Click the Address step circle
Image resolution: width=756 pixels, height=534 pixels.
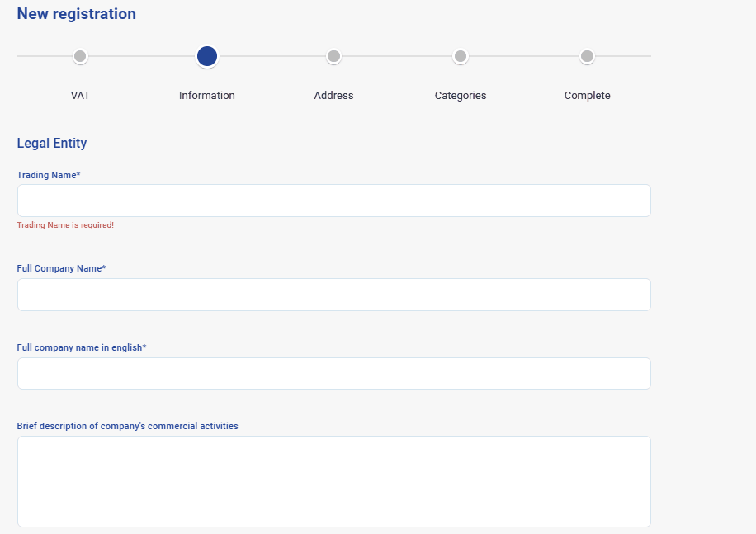(333, 56)
